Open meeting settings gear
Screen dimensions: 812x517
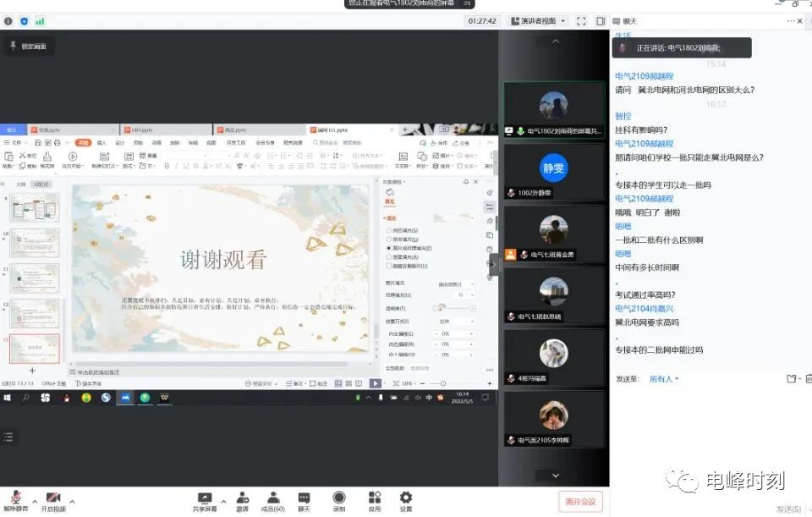[406, 501]
